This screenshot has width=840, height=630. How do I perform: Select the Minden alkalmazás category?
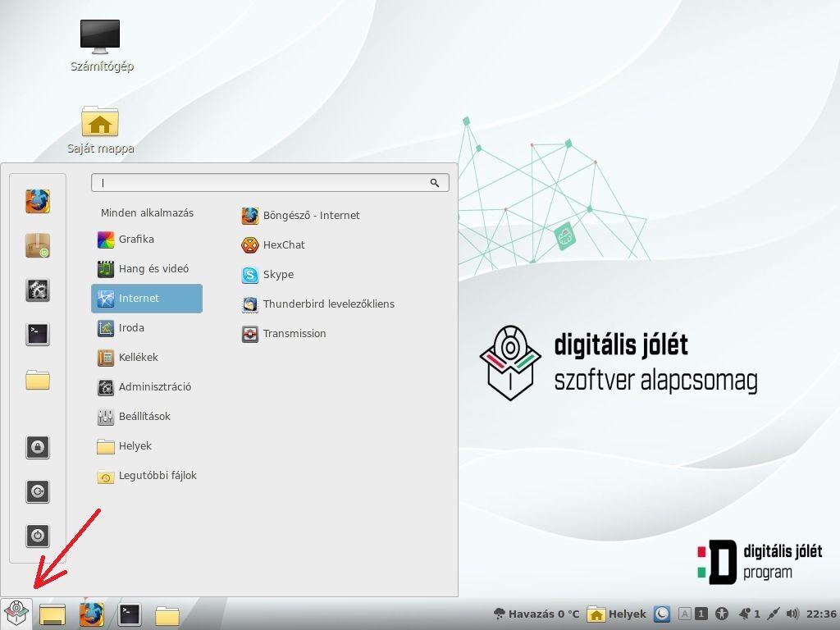[x=147, y=212]
